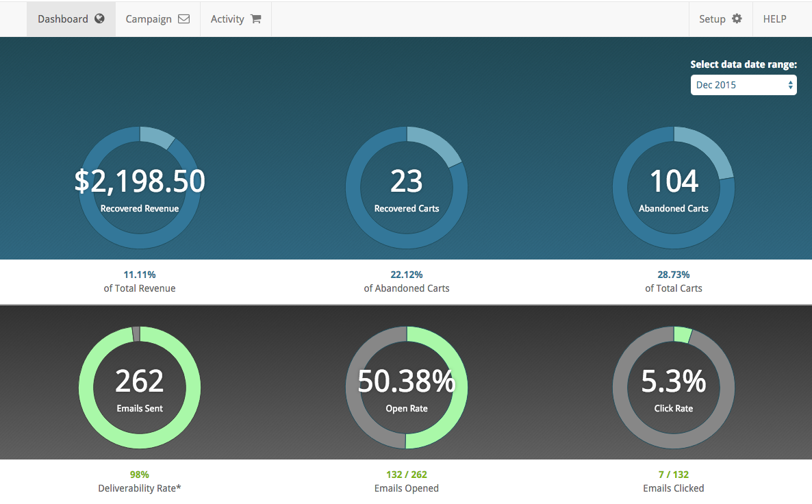Click the shopping cart icon beside Activity
This screenshot has width=812, height=504.
pyautogui.click(x=256, y=18)
